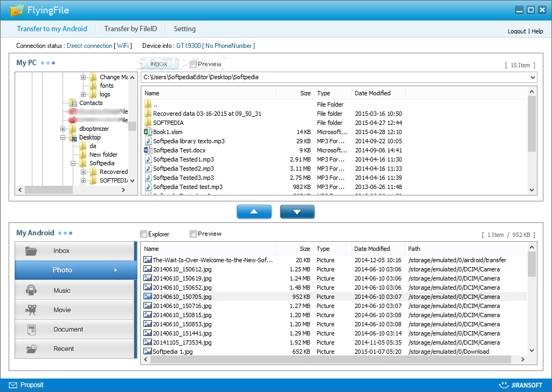This screenshot has height=392, width=552.
Task: Click the New folder icon in tree
Action: click(83, 155)
